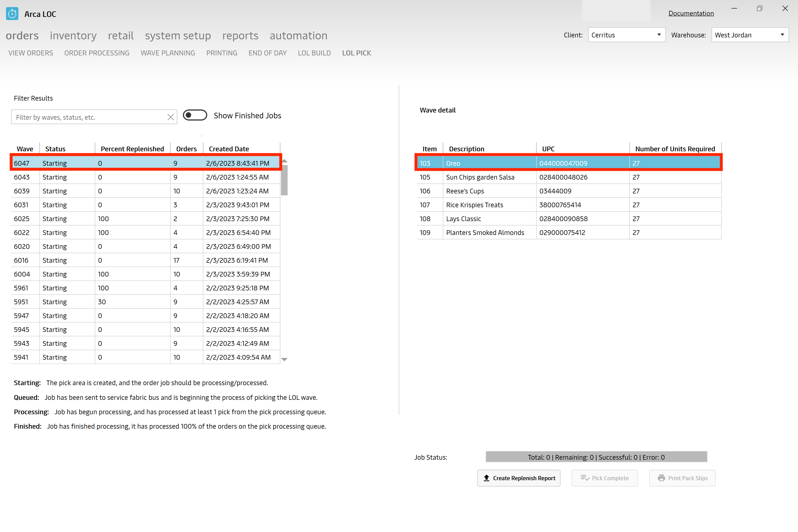Open the orders main menu
The height and width of the screenshot is (532, 798).
tap(22, 36)
